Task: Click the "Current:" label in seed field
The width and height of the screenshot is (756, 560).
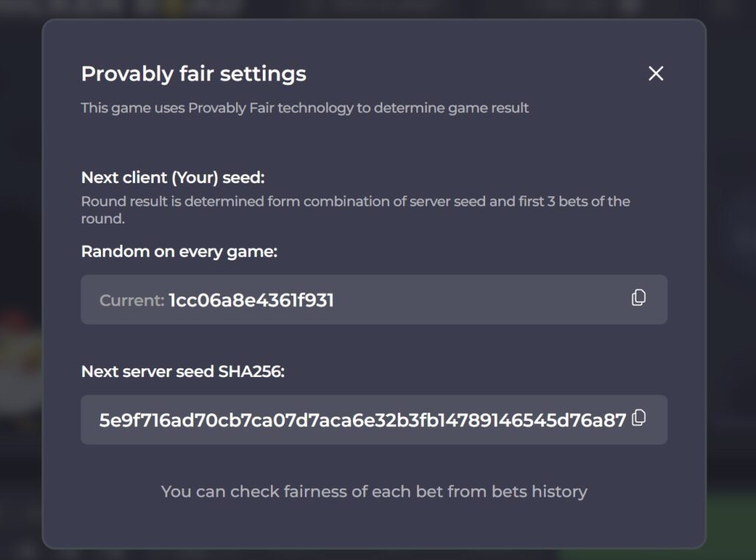Action: pos(132,300)
